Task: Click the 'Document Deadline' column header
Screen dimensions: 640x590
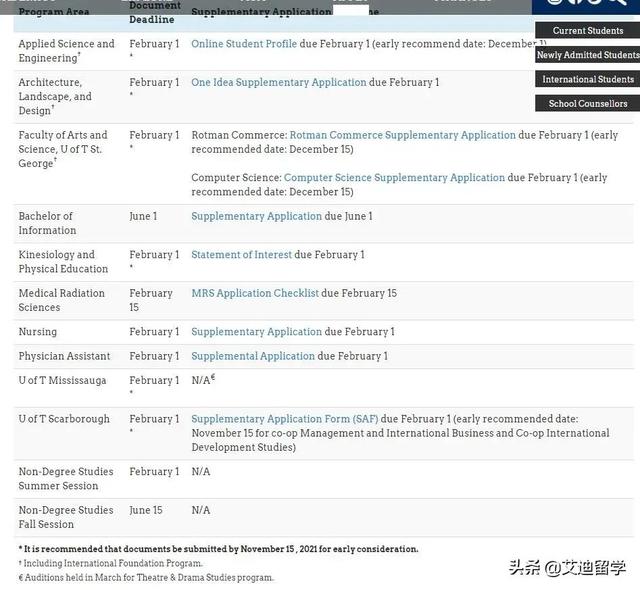Action: (x=155, y=12)
